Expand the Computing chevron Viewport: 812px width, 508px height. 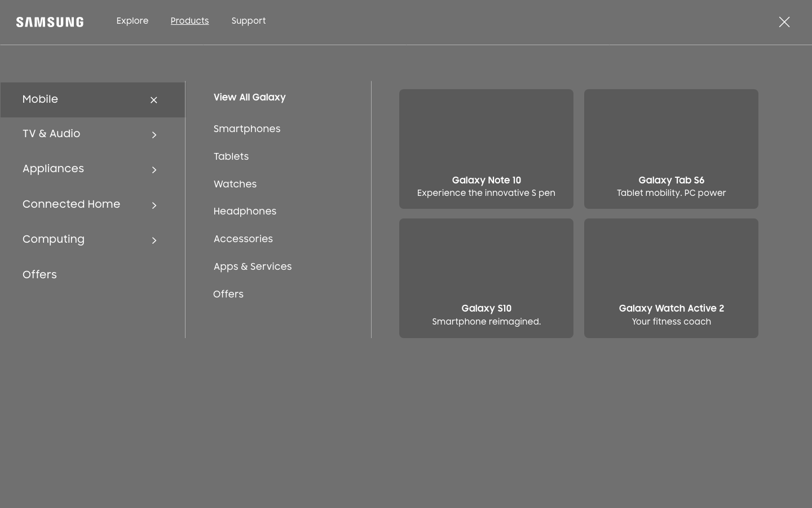click(154, 240)
